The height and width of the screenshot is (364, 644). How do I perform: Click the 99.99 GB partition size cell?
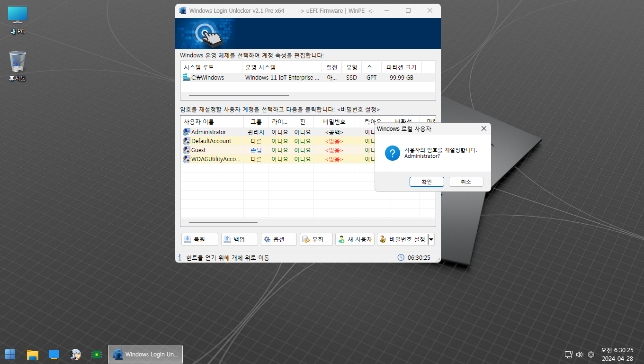pyautogui.click(x=401, y=77)
